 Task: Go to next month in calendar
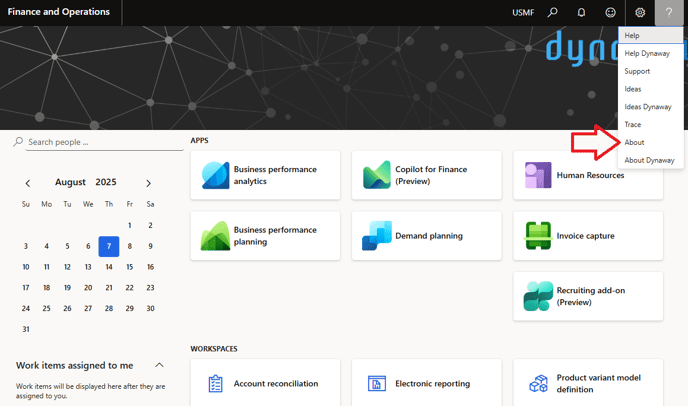[x=148, y=183]
